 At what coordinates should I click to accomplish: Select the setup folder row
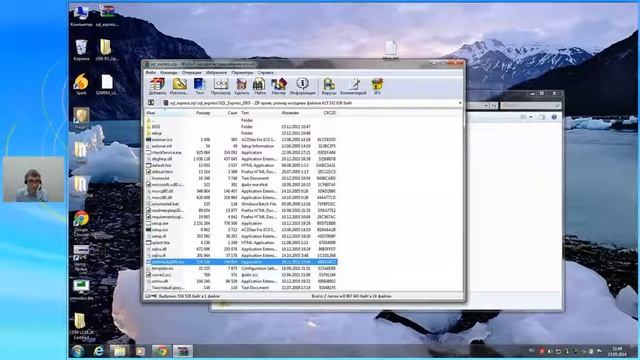pyautogui.click(x=241, y=133)
